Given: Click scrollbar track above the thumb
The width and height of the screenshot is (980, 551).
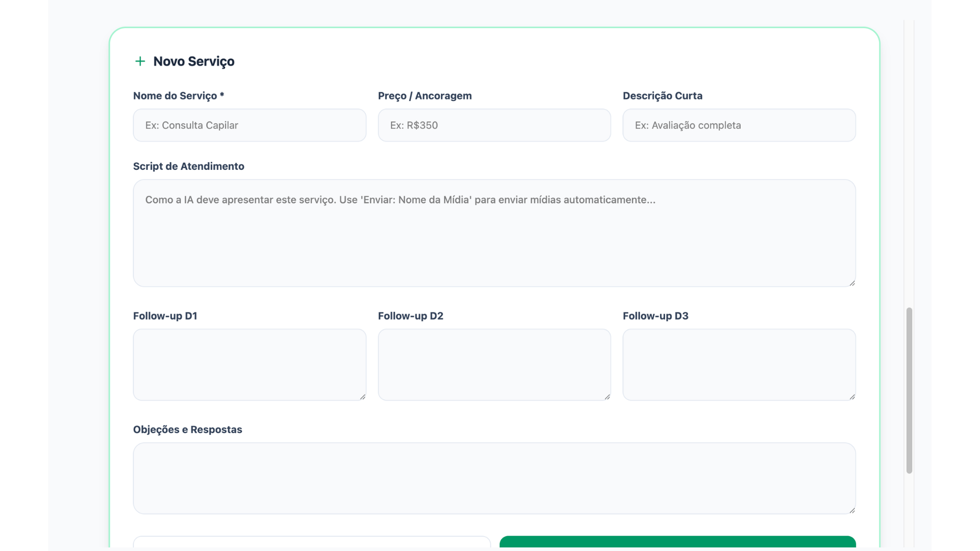Looking at the screenshot, I should click(909, 163).
